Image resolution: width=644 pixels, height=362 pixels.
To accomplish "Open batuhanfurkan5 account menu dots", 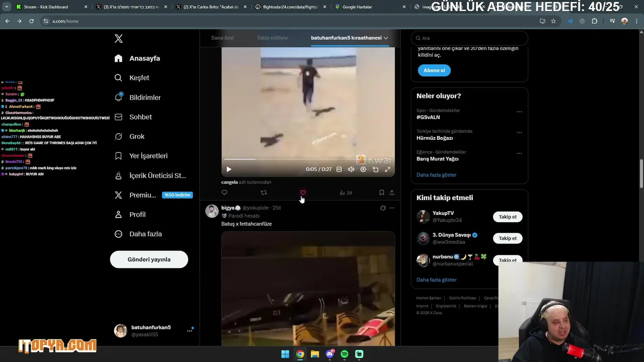I will pos(190,331).
